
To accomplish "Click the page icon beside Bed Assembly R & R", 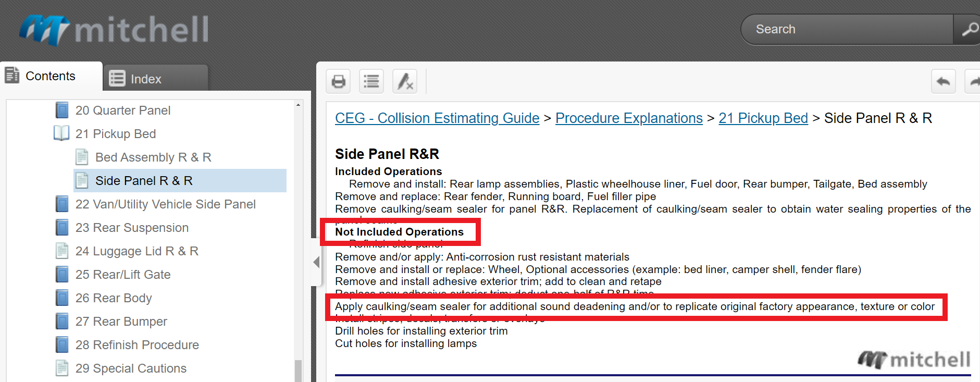I will pyautogui.click(x=82, y=157).
